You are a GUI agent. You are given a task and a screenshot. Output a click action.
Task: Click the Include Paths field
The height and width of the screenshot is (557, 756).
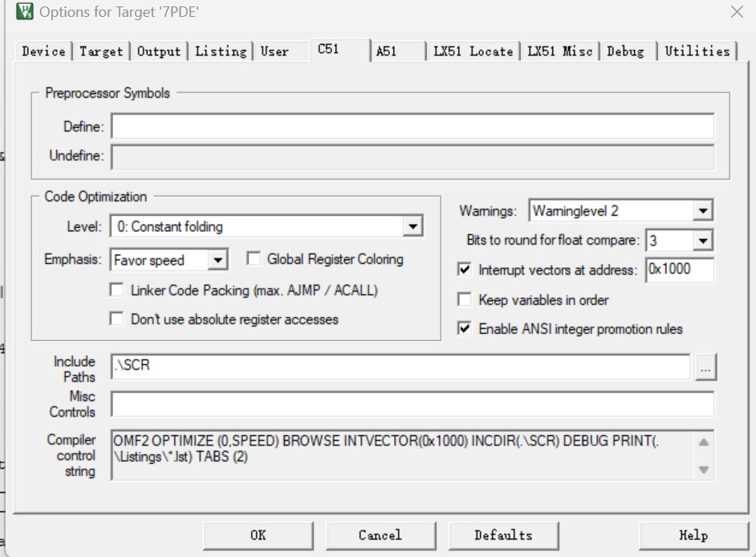click(400, 366)
